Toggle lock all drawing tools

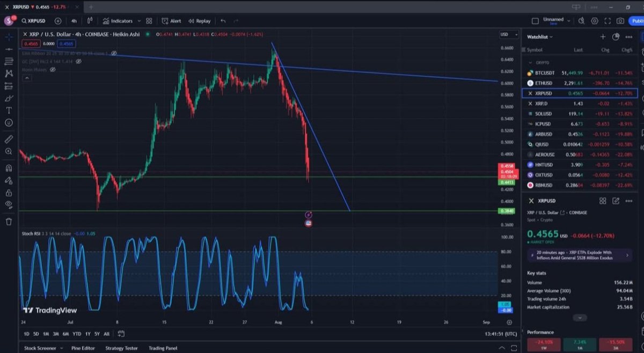pyautogui.click(x=9, y=193)
